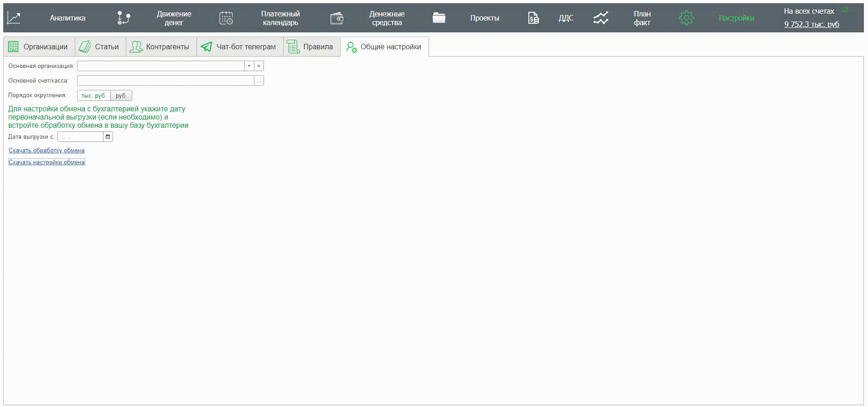Click the Дата выгрузки date input field
Image resolution: width=868 pixels, height=407 pixels.
[81, 137]
